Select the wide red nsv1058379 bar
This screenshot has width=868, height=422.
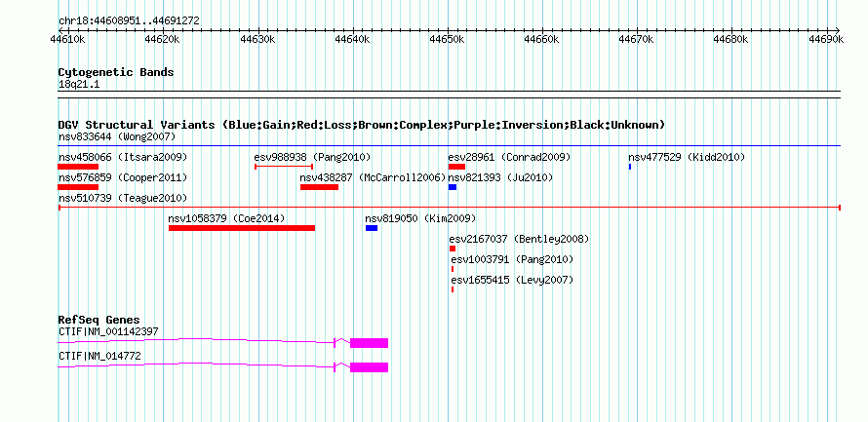[242, 228]
